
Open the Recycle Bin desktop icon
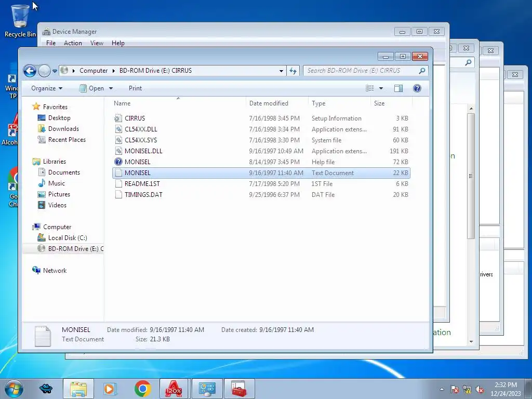click(x=20, y=20)
